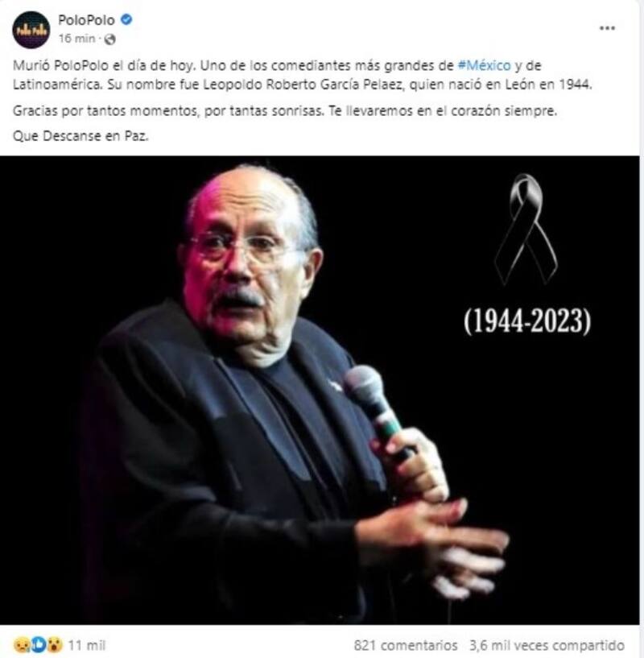
Task: Follow the #México hashtag link
Action: [x=484, y=65]
